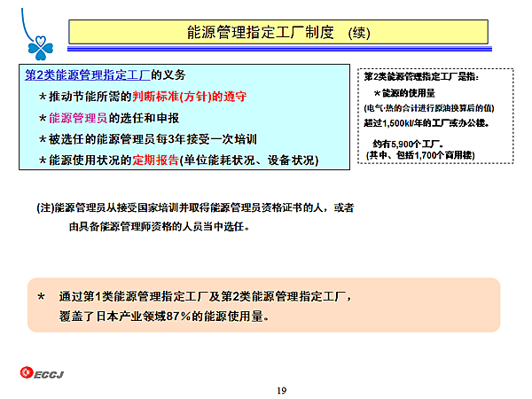
Task: Select the red text 定期报告
Action: pos(155,160)
